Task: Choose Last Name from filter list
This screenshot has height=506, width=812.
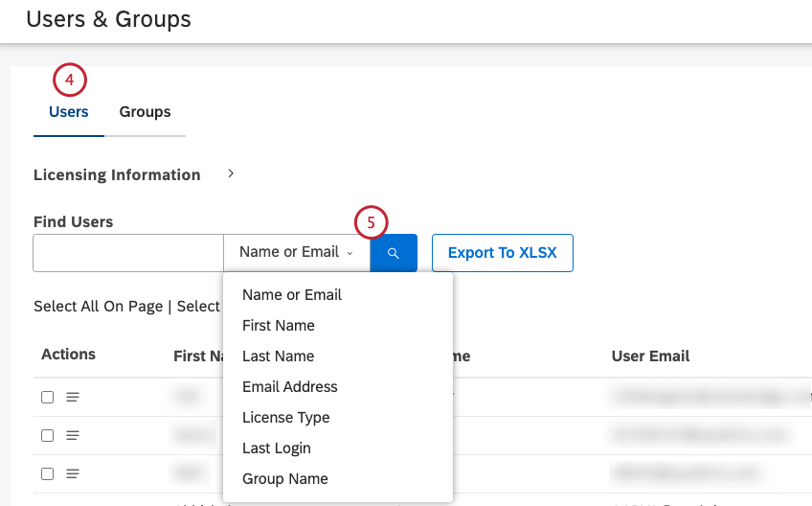Action: pyautogui.click(x=278, y=356)
